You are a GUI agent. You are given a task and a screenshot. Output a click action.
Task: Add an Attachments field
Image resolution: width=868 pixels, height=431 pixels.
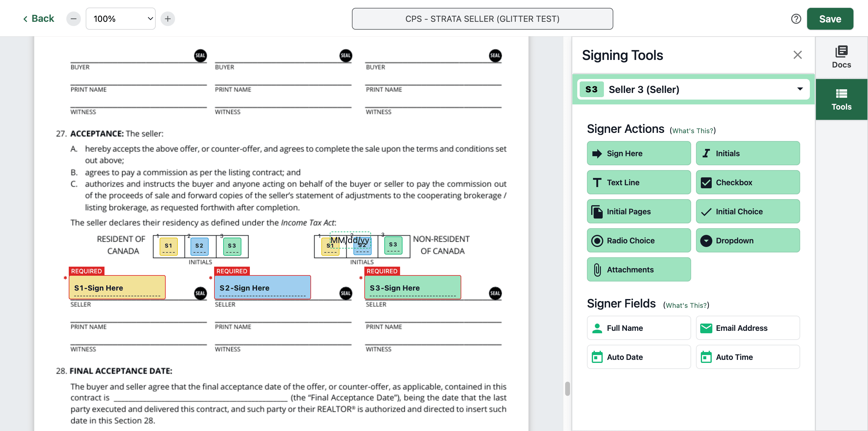(x=638, y=269)
